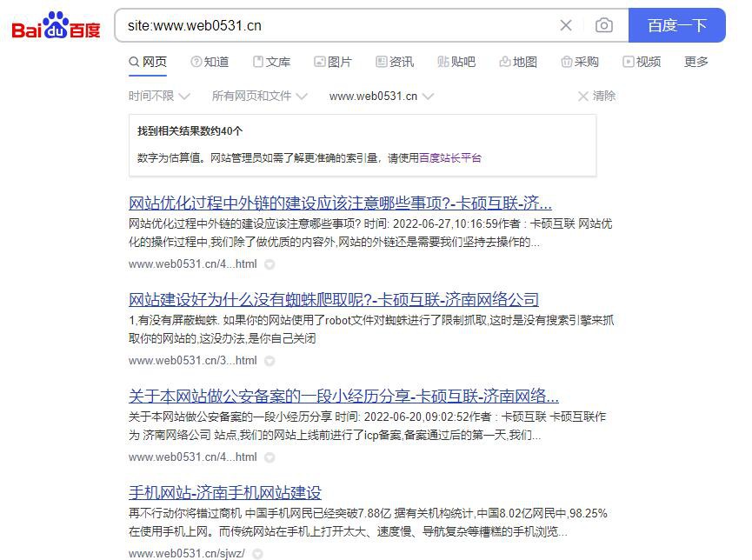Expand the 时间不限 time filter dropdown
The image size is (752, 560).
159,96
